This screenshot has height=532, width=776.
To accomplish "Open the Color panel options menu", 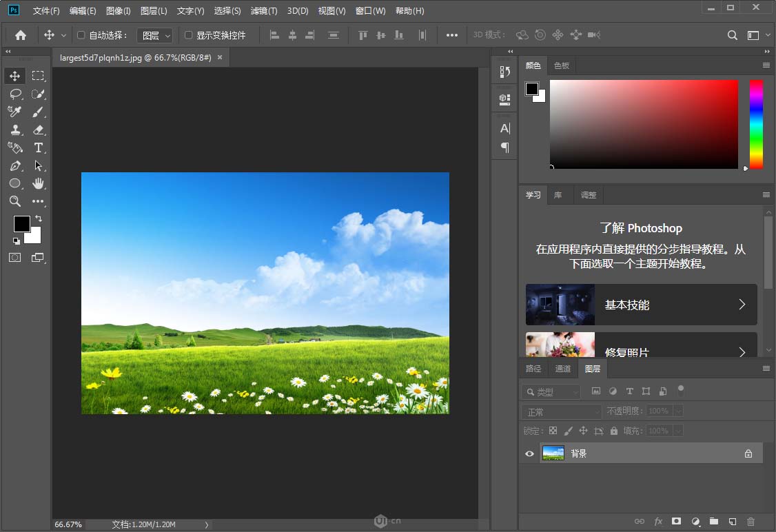I will (766, 65).
